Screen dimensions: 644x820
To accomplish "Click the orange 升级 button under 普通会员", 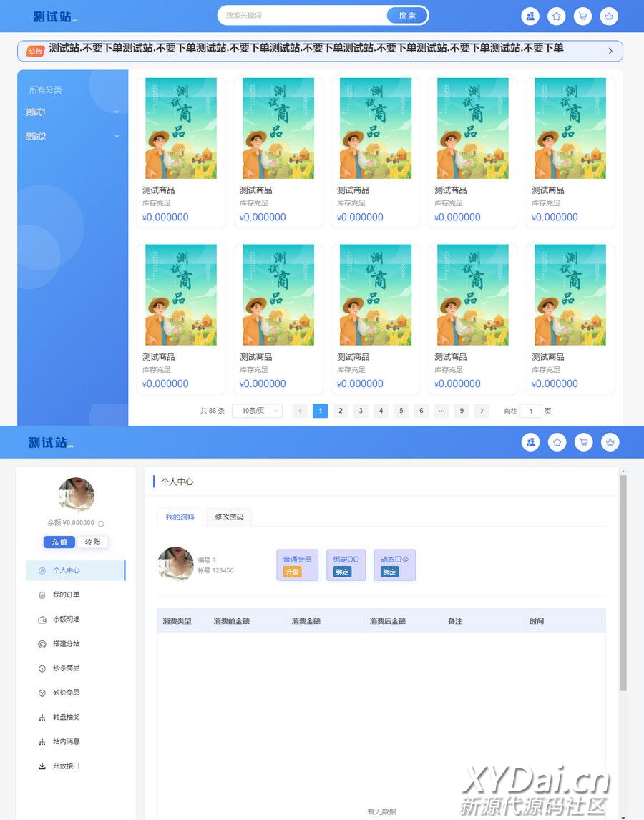I will pyautogui.click(x=292, y=572).
